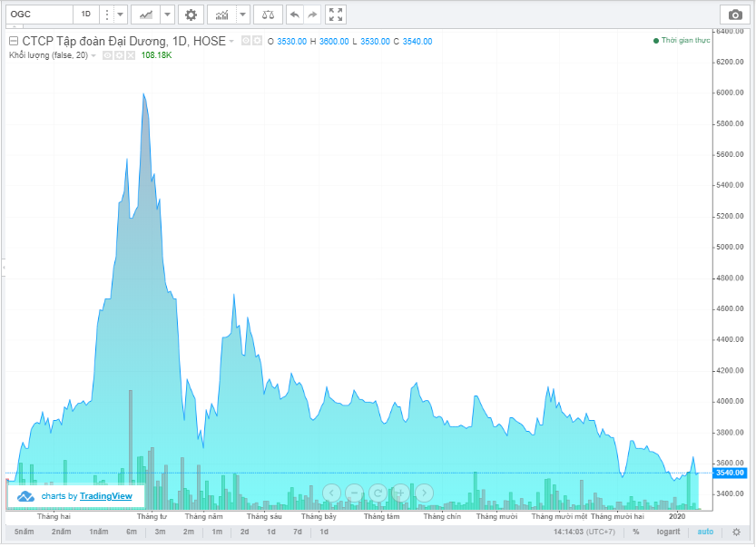Click the high value 3600.00
Image resolution: width=756 pixels, height=547 pixels.
click(x=334, y=42)
